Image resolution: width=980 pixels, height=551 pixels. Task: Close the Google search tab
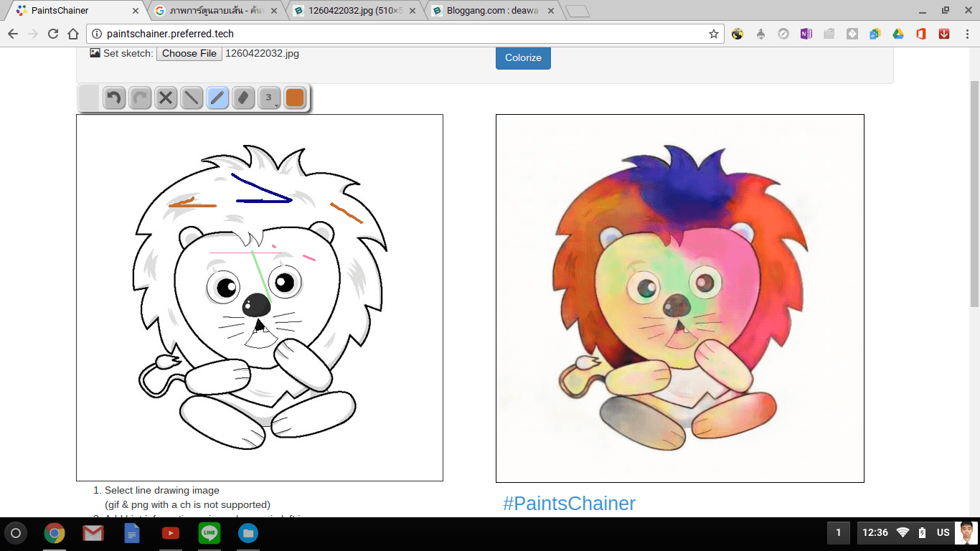click(x=273, y=11)
